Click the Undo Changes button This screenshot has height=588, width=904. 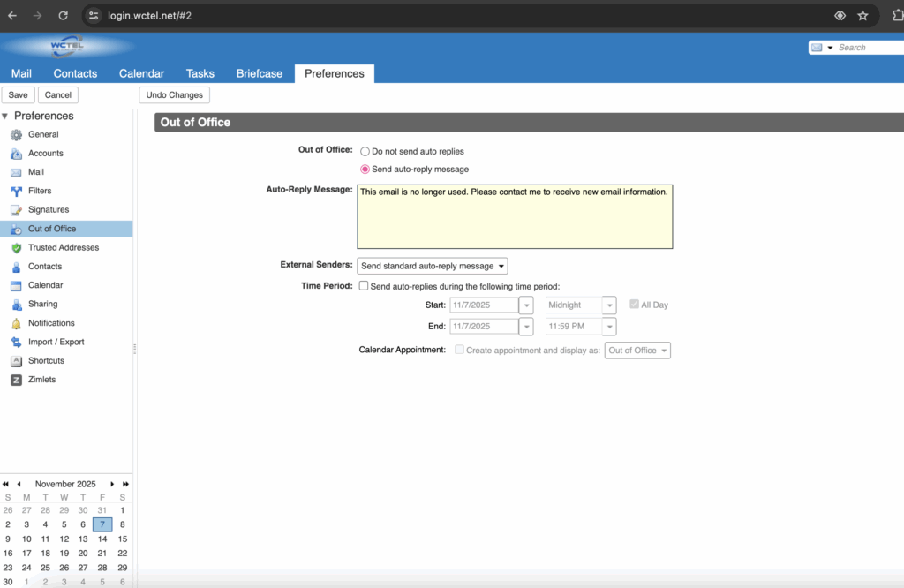point(174,95)
